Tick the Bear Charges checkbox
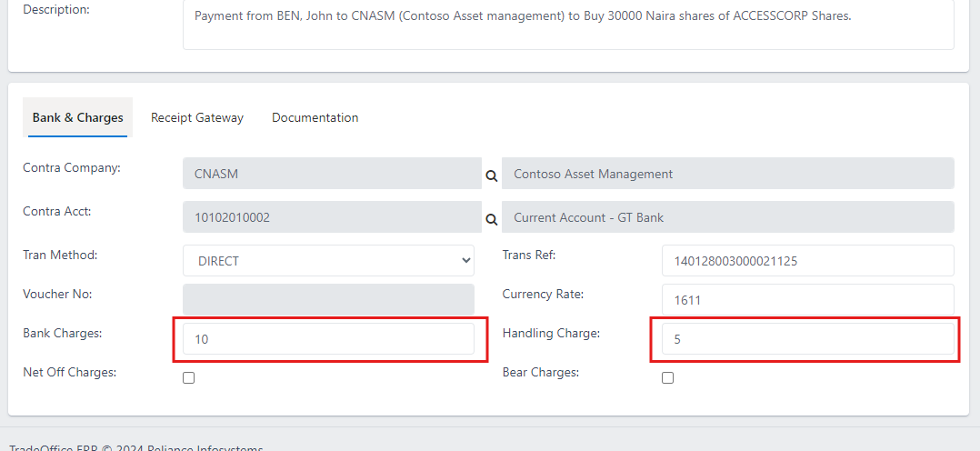This screenshot has width=980, height=451. (667, 378)
